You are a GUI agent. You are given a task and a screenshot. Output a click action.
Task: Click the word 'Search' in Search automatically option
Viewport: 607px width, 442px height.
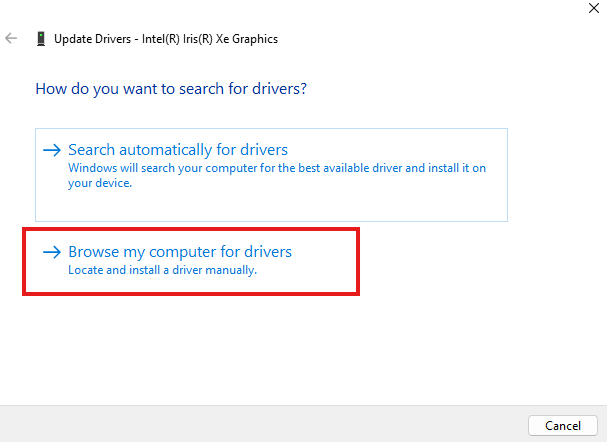(x=91, y=150)
